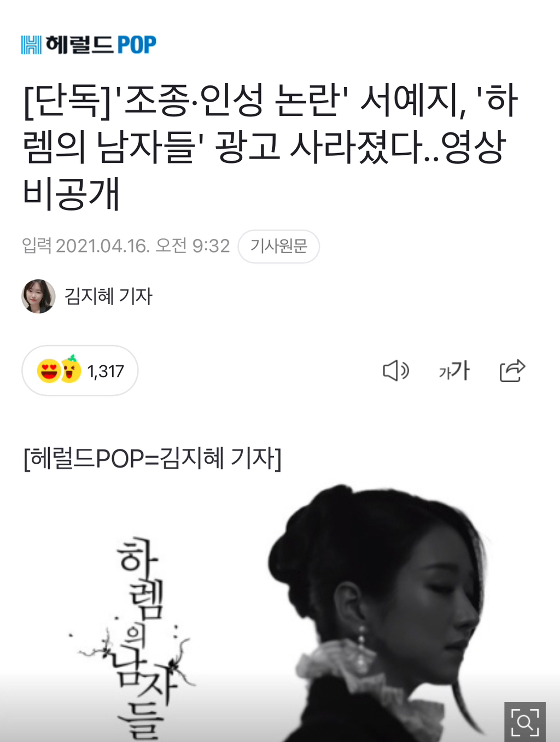This screenshot has height=742, width=560.
Task: Open the 헤럴드POP publisher home link
Action: [x=89, y=45]
